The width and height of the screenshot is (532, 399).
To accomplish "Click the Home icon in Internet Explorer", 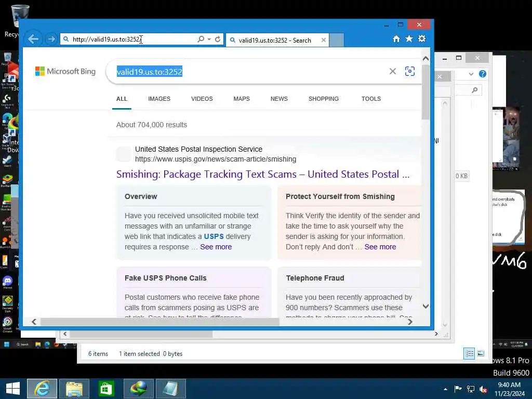I will click(x=396, y=38).
